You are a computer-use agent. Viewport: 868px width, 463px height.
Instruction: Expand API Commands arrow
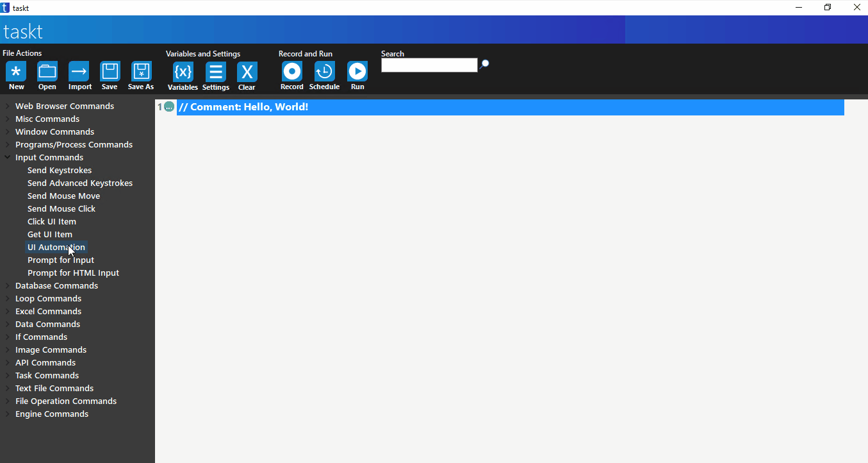click(7, 362)
